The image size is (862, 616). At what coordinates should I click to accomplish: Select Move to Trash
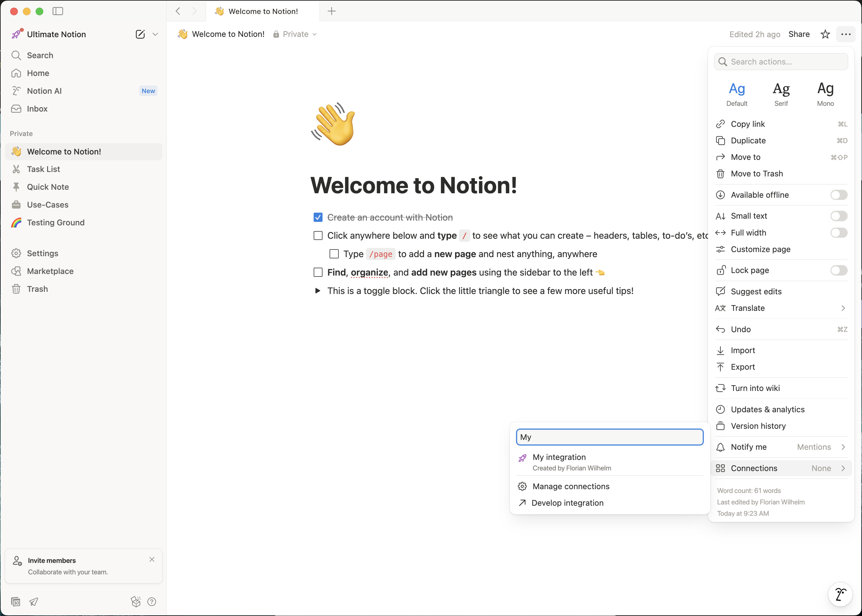point(781,174)
